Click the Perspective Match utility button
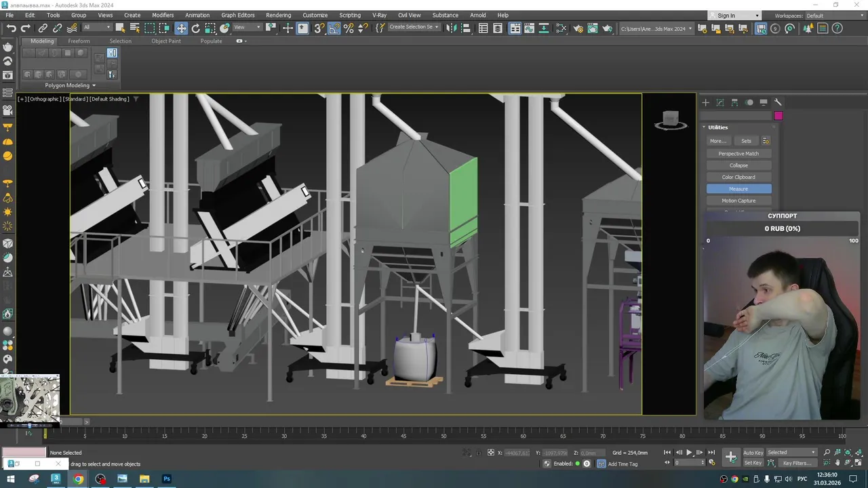 (738, 154)
